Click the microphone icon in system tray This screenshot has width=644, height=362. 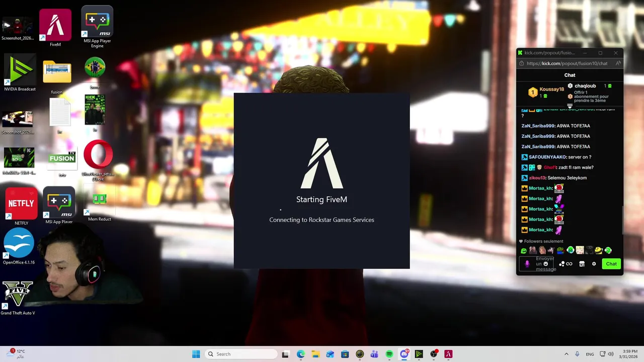[577, 354]
